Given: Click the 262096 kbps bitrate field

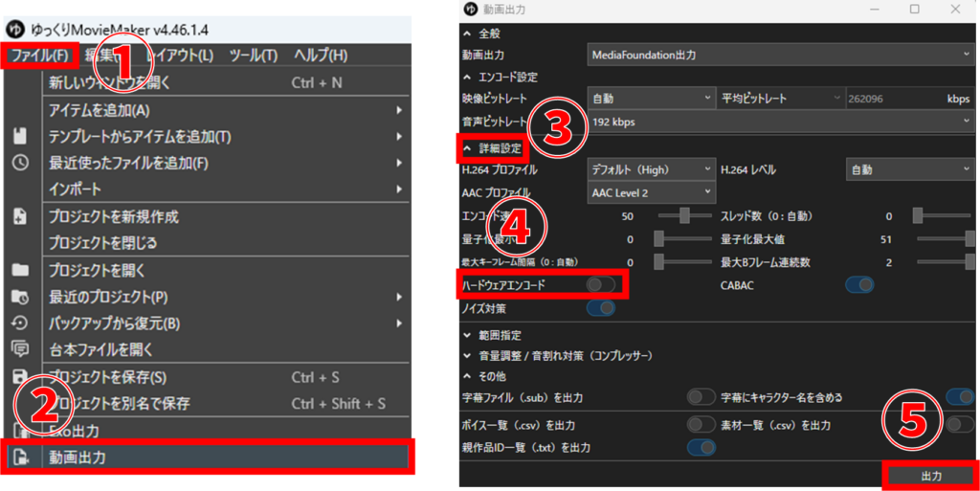Looking at the screenshot, I should click(909, 98).
